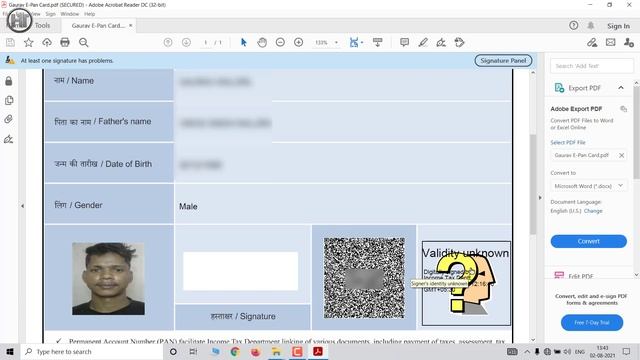
Task: Click the PAN card holder photo
Action: click(x=108, y=279)
